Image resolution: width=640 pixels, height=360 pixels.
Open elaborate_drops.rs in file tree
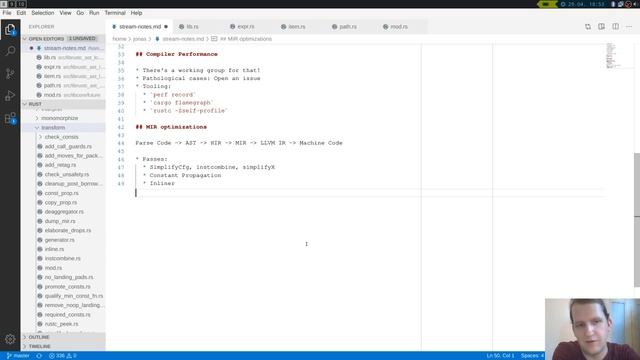68,231
